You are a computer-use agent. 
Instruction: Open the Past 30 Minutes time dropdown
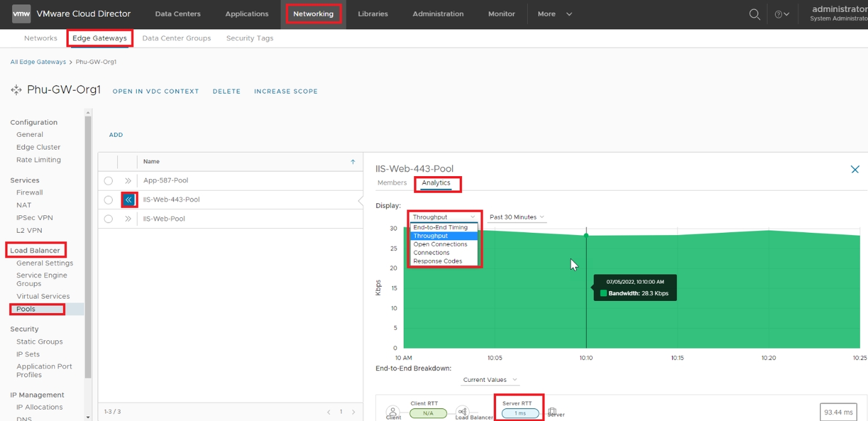pyautogui.click(x=517, y=217)
